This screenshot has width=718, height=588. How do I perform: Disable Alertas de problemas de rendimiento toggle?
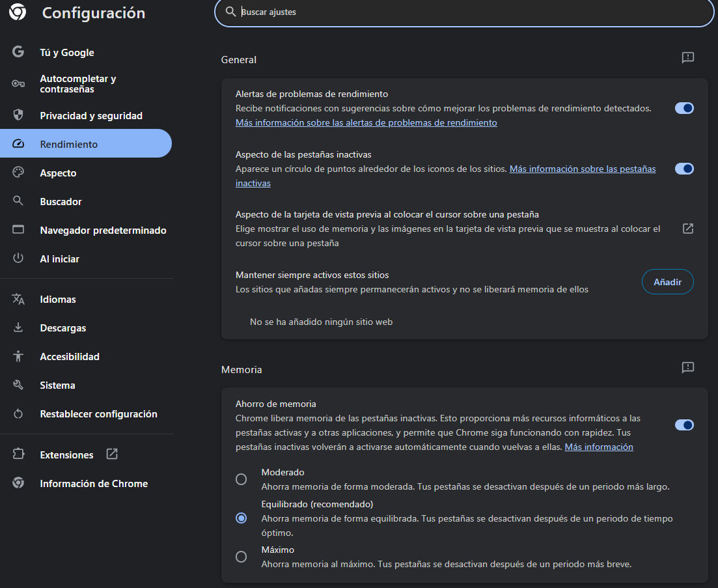683,108
